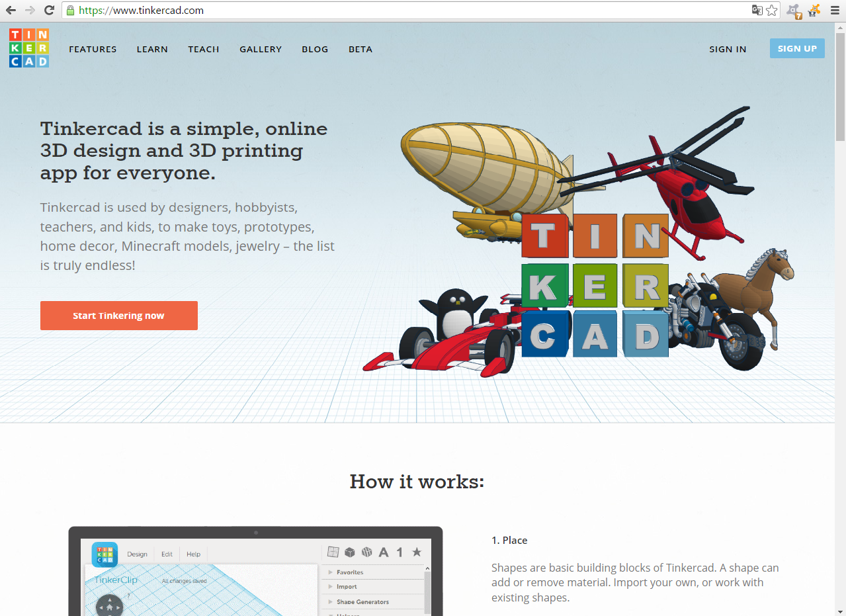Open the Help menu in the editor
This screenshot has width=846, height=616.
[193, 554]
